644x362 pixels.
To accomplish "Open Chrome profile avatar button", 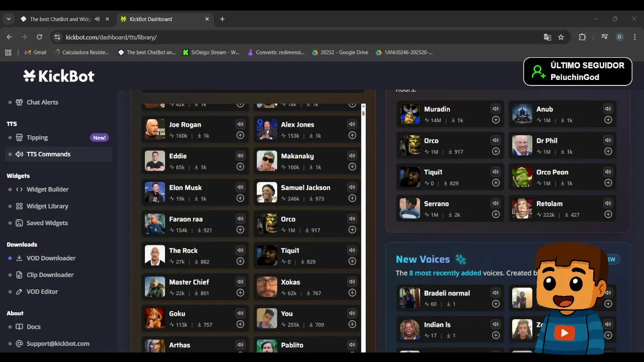I will 619,37.
